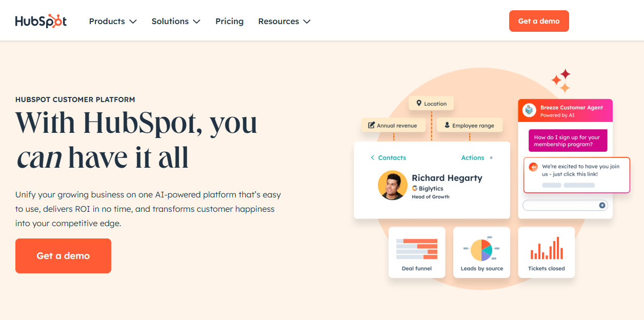The width and height of the screenshot is (644, 320).
Task: Click the Breeze sparkle icon in the chat reply
Action: tap(532, 167)
